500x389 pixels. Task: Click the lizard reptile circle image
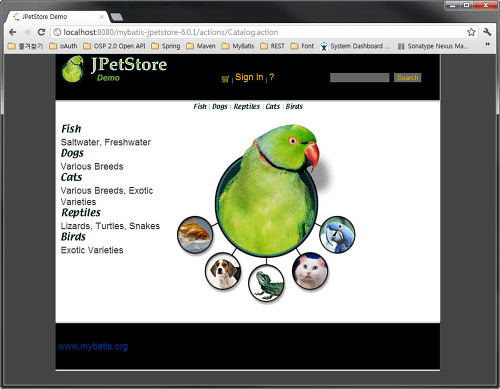click(x=266, y=283)
